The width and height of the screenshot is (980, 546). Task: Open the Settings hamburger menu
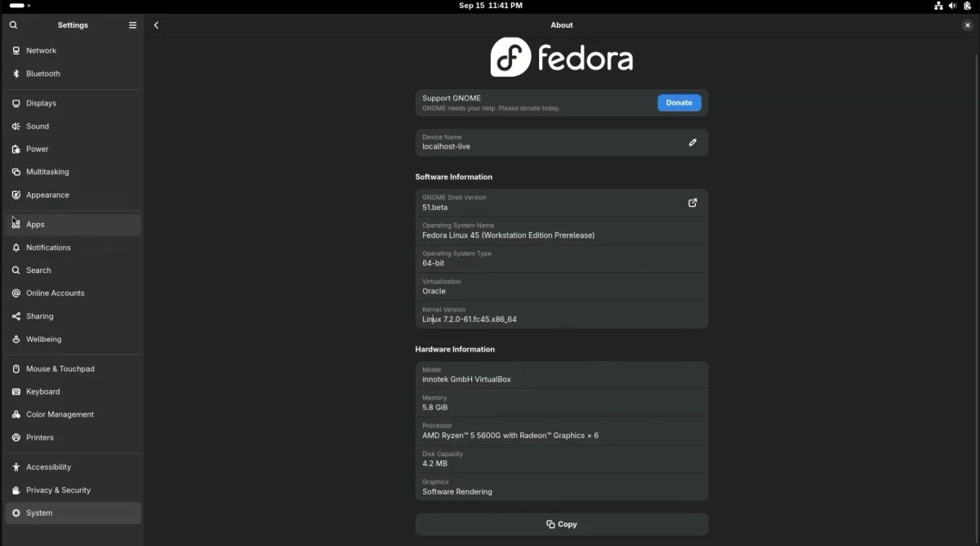[x=132, y=25]
